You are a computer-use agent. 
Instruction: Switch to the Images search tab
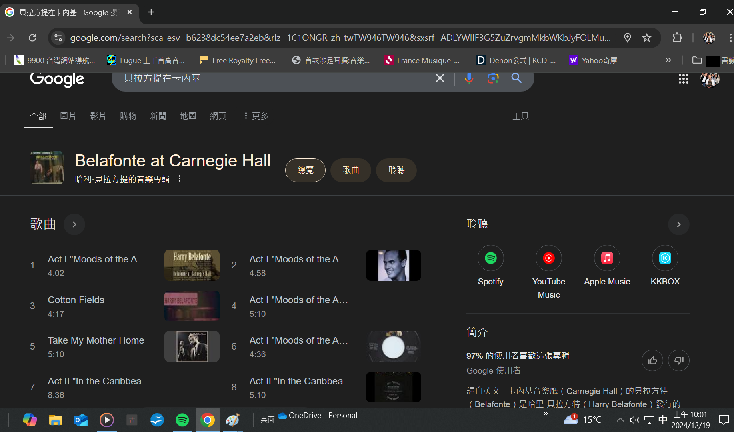[68, 116]
